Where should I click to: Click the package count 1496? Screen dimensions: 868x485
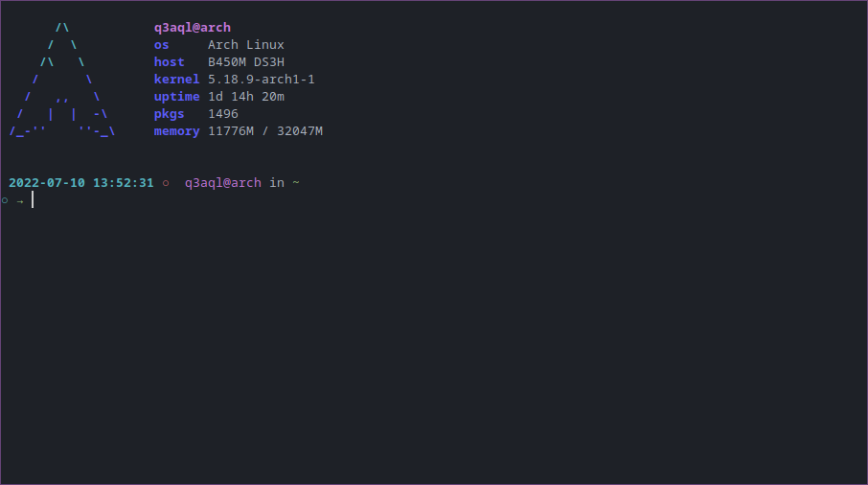[x=223, y=113]
